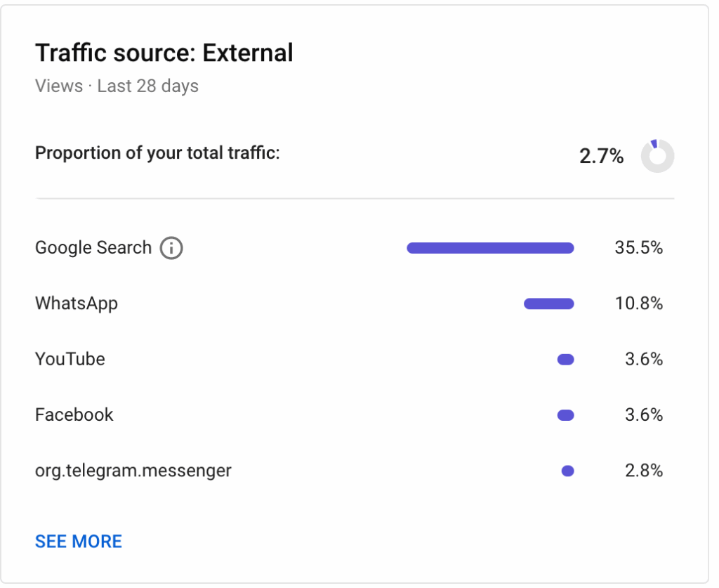Click Proportion of your total traffic label
The width and height of the screenshot is (719, 588).
[x=157, y=153]
